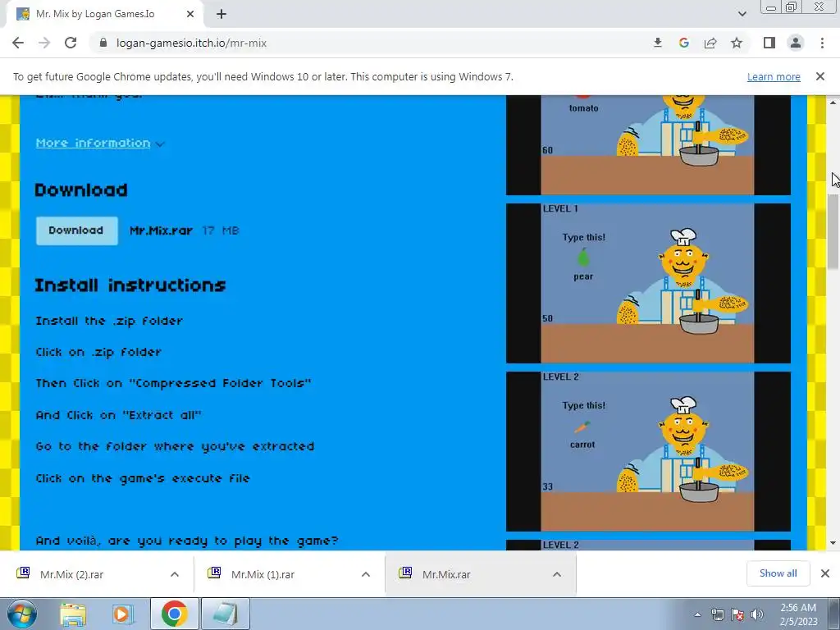The image size is (840, 630).
Task: Click the 'Install the .zip folder' text
Action: click(x=109, y=321)
